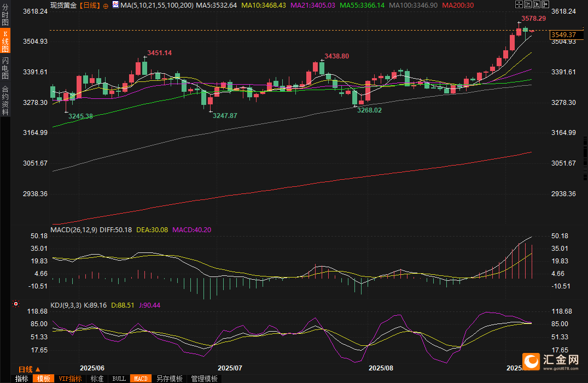Viewport: 588px width, 383px height.
Task: Select the 指标 tab in bottom bar
Action: click(x=22, y=379)
